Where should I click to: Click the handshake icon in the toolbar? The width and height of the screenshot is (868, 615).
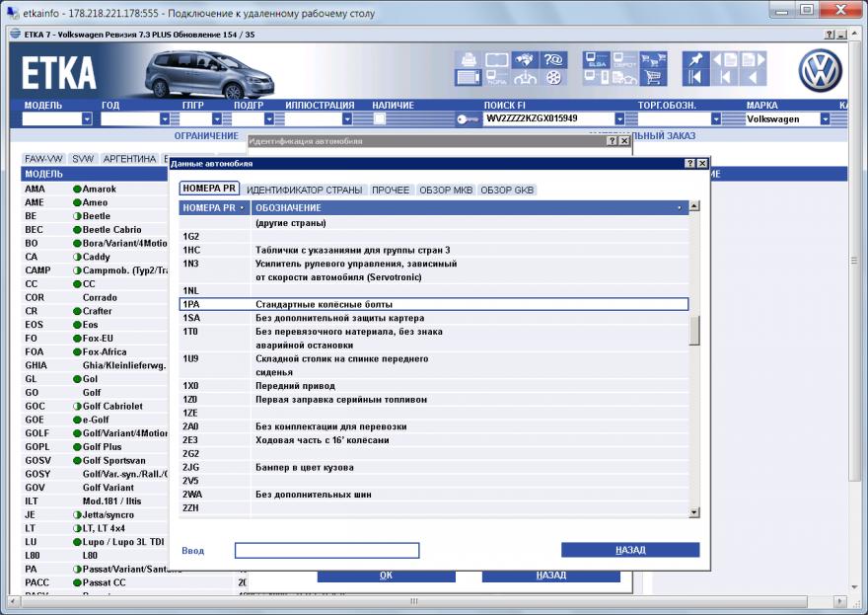click(x=524, y=59)
